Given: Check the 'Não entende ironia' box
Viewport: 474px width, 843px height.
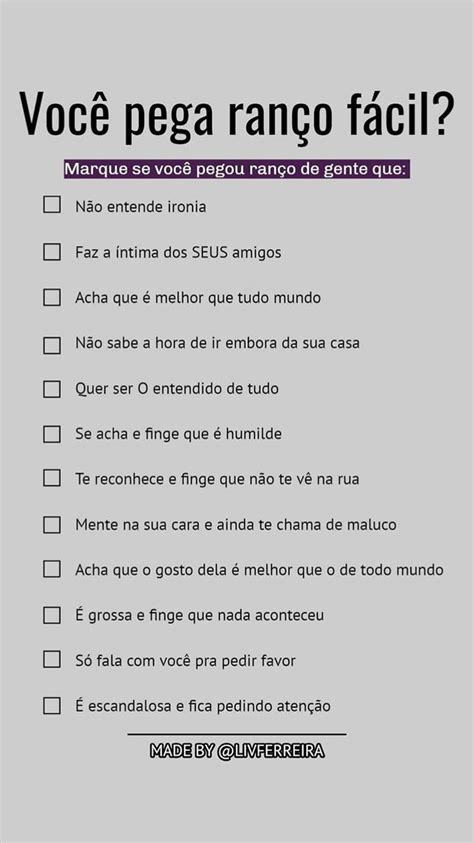Looking at the screenshot, I should (52, 204).
